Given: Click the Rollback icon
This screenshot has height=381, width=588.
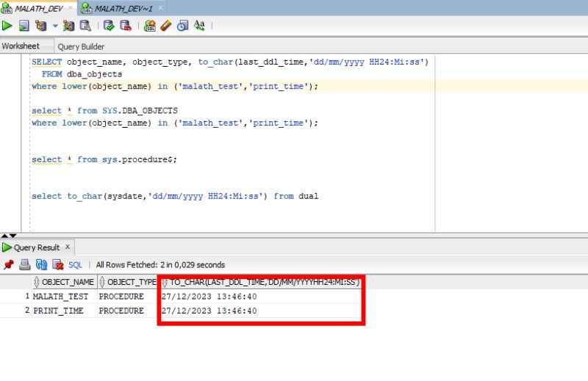Looking at the screenshot, I should pos(126,26).
